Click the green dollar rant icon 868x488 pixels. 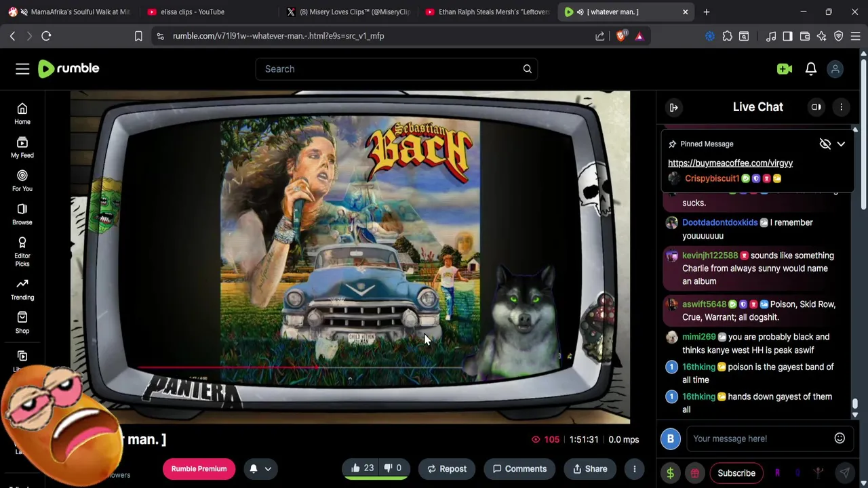670,473
